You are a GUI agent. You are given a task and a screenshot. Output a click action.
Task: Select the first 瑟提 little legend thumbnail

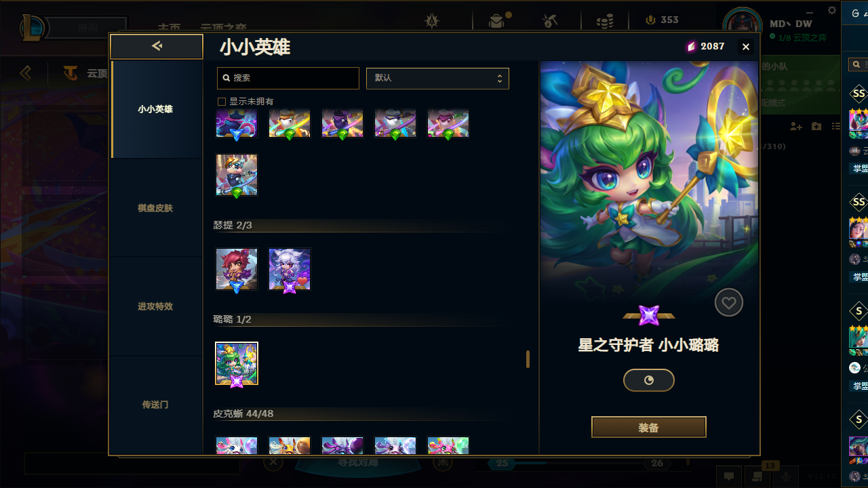(237, 269)
